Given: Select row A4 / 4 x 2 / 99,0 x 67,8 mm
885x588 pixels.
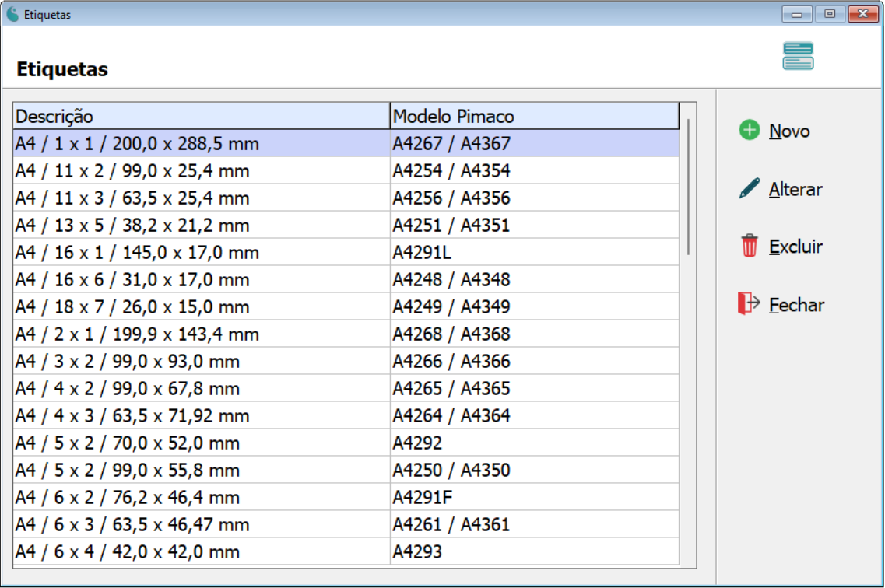Looking at the screenshot, I should pyautogui.click(x=346, y=388).
